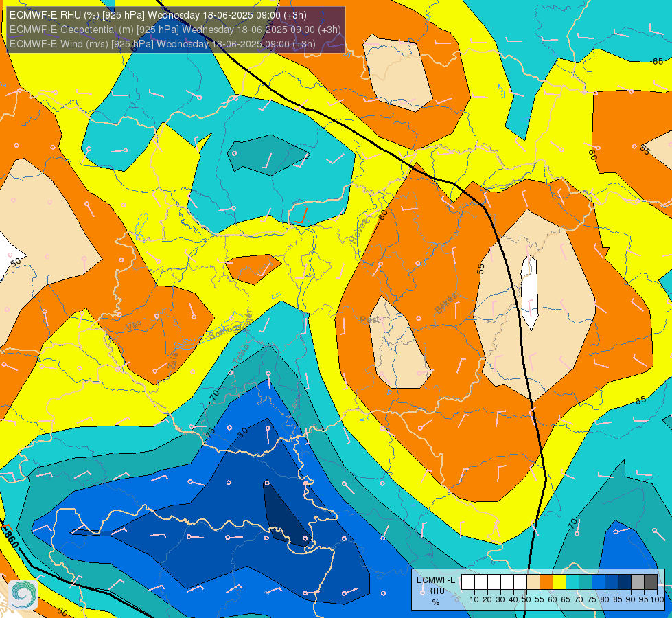
Task: Click the 50 contour label by the white patch
Action: 15,262
